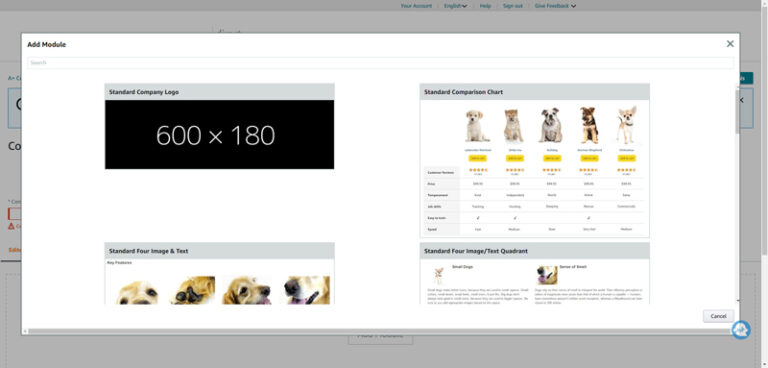Click the Key Features label

point(120,263)
